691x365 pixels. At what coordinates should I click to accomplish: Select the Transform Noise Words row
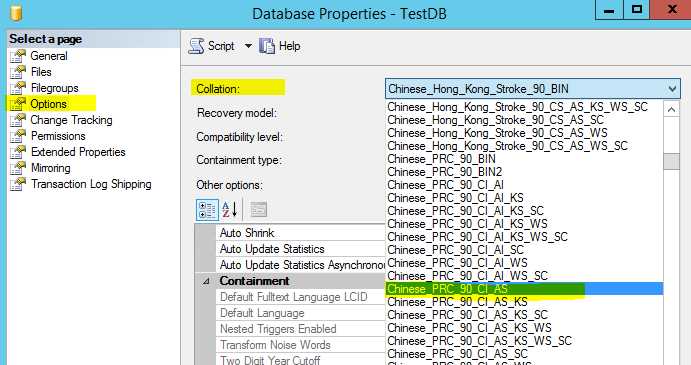click(x=301, y=345)
